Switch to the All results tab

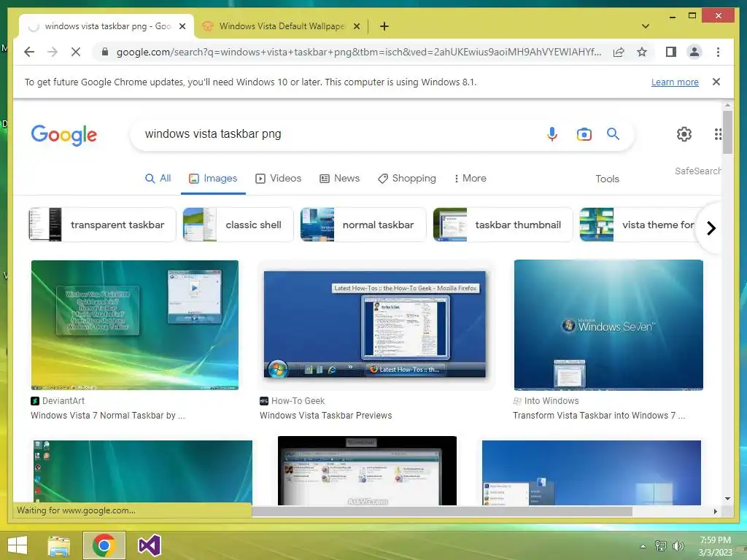click(158, 179)
